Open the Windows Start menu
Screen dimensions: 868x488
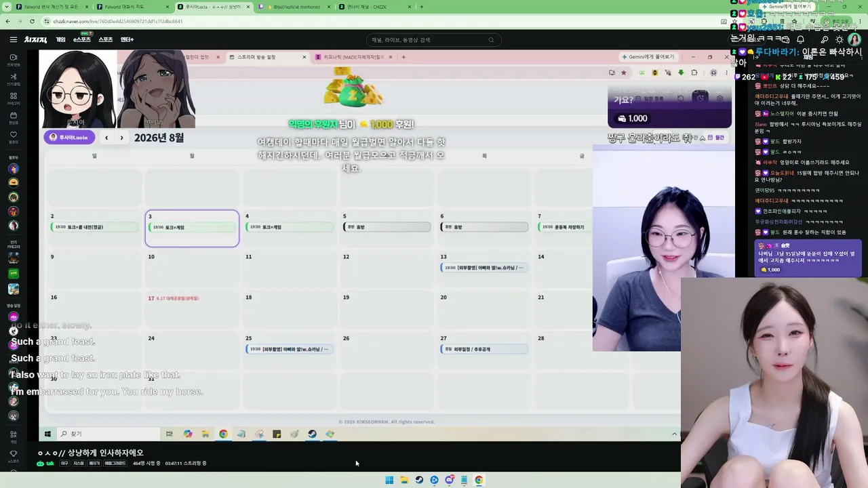[x=389, y=480]
